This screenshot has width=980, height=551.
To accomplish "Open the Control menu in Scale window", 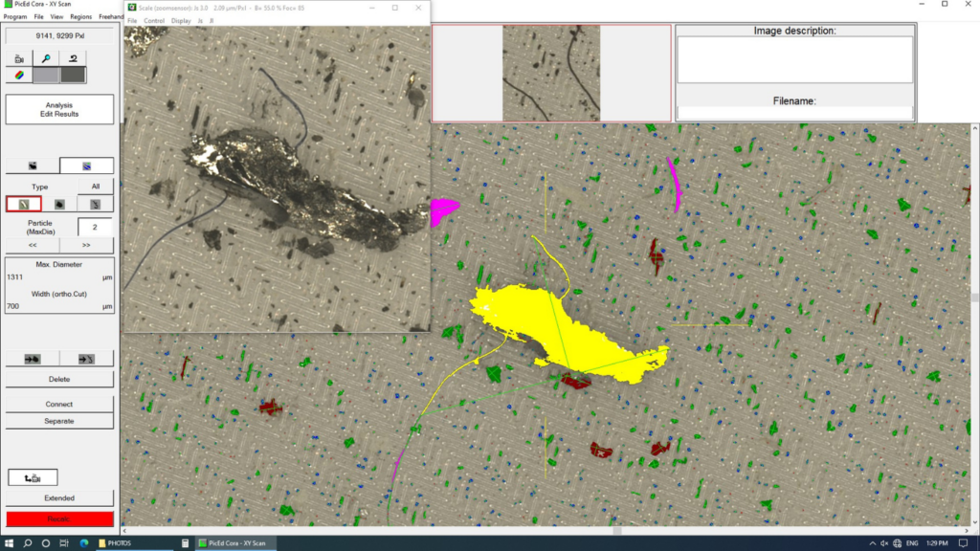I will pos(154,21).
